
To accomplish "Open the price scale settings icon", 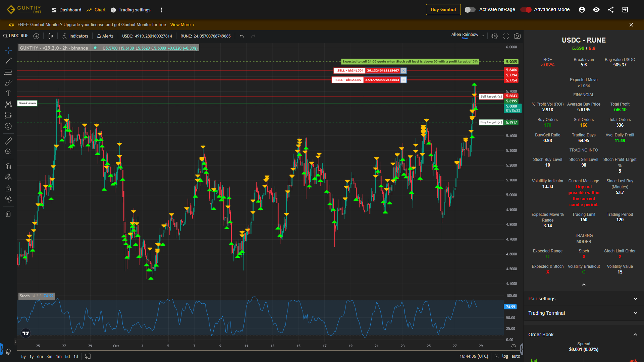I will click(x=514, y=346).
